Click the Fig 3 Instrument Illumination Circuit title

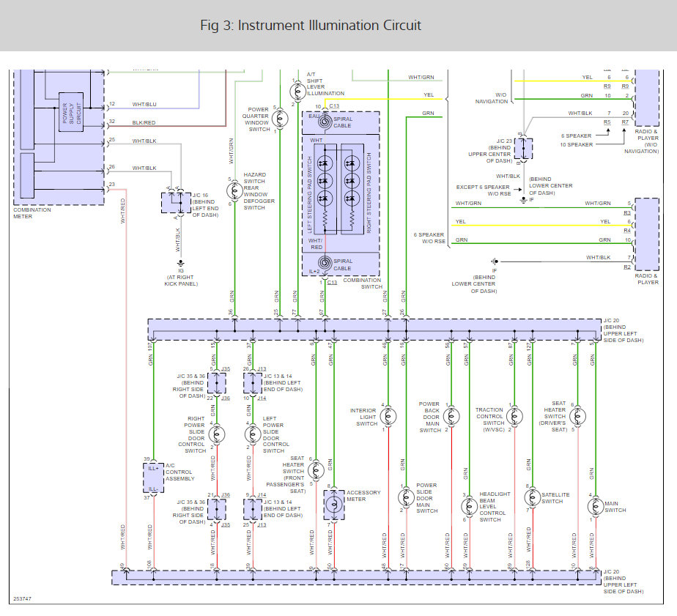pyautogui.click(x=311, y=26)
